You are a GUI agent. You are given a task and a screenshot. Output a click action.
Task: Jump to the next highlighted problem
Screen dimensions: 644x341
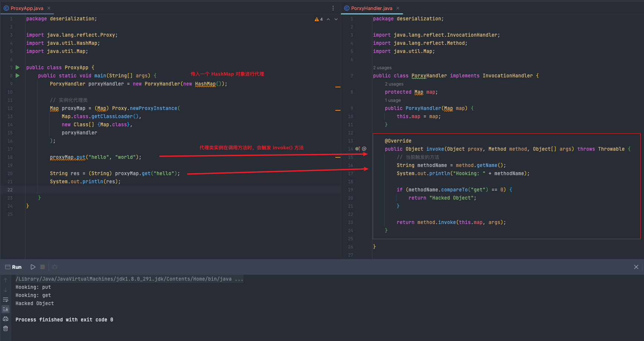[336, 19]
